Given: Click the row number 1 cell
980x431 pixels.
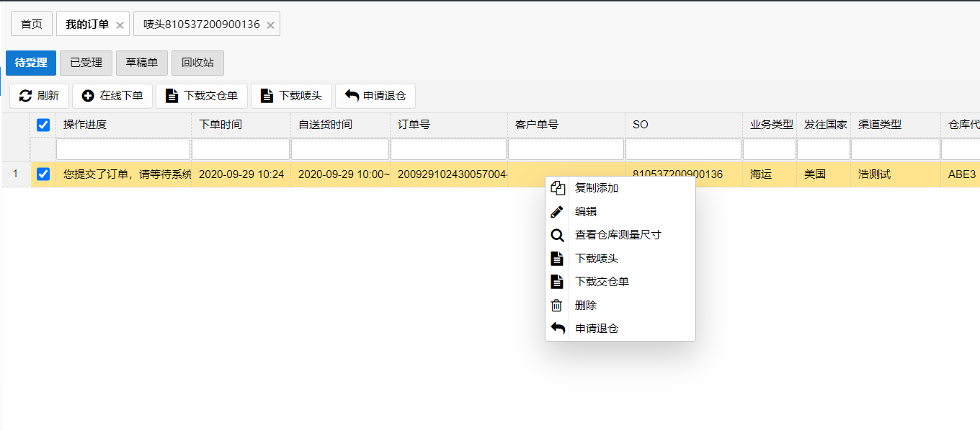Looking at the screenshot, I should click(16, 174).
